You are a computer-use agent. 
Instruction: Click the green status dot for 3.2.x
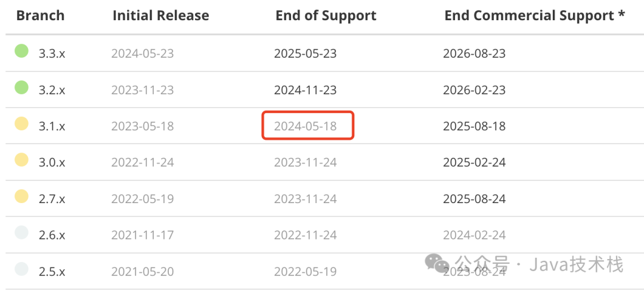click(x=21, y=88)
